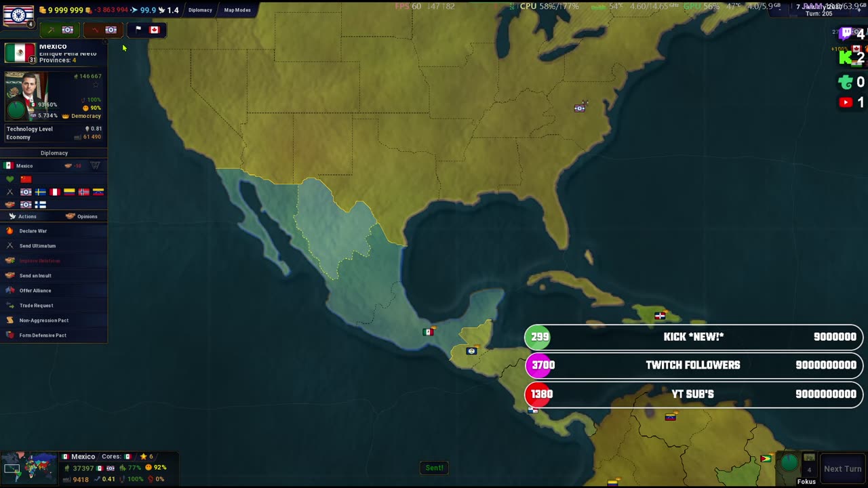
Task: Click the Diplomacy section header
Action: tap(54, 153)
